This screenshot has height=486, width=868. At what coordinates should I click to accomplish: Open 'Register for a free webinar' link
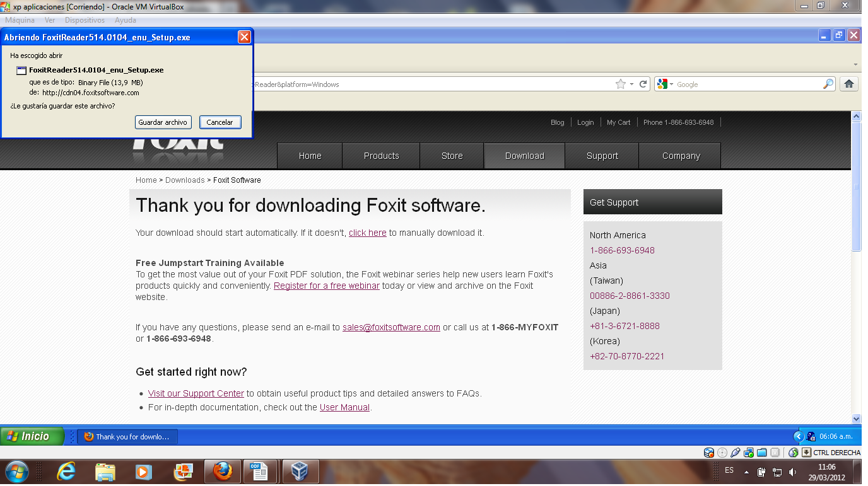pyautogui.click(x=327, y=286)
